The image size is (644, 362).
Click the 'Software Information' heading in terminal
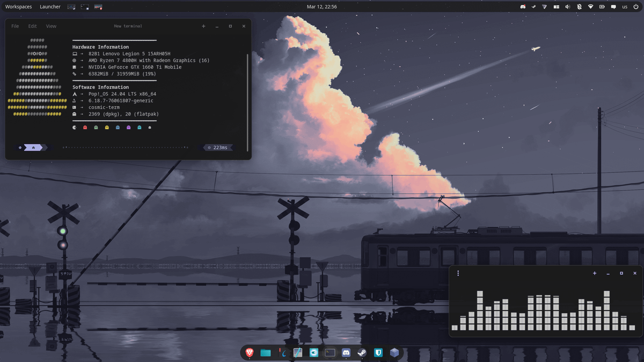(x=100, y=87)
